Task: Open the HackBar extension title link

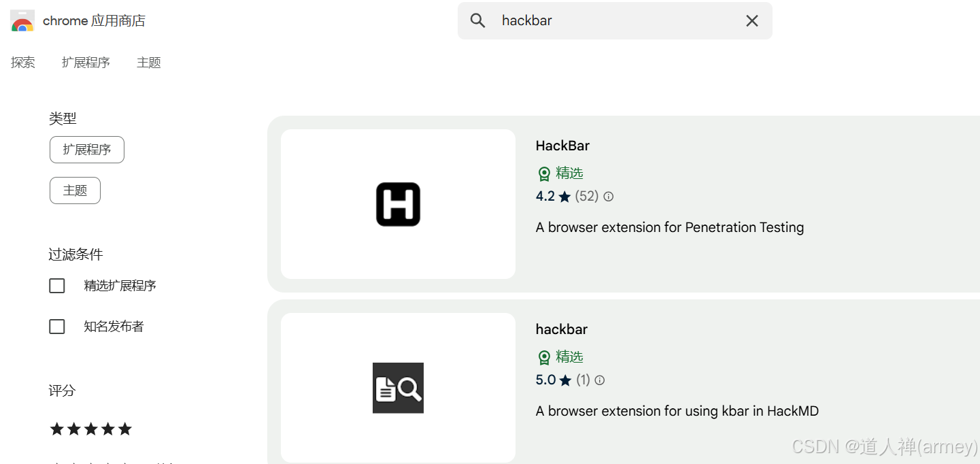Action: (562, 146)
